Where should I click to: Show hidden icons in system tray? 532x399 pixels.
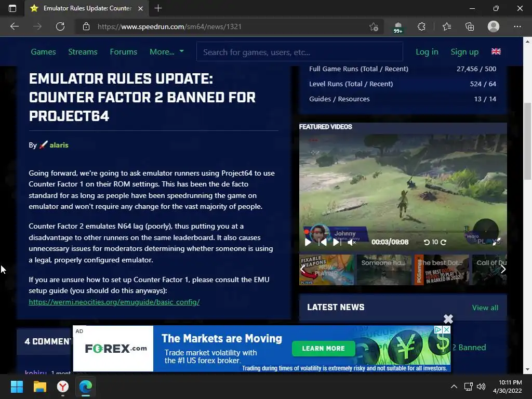tap(454, 387)
